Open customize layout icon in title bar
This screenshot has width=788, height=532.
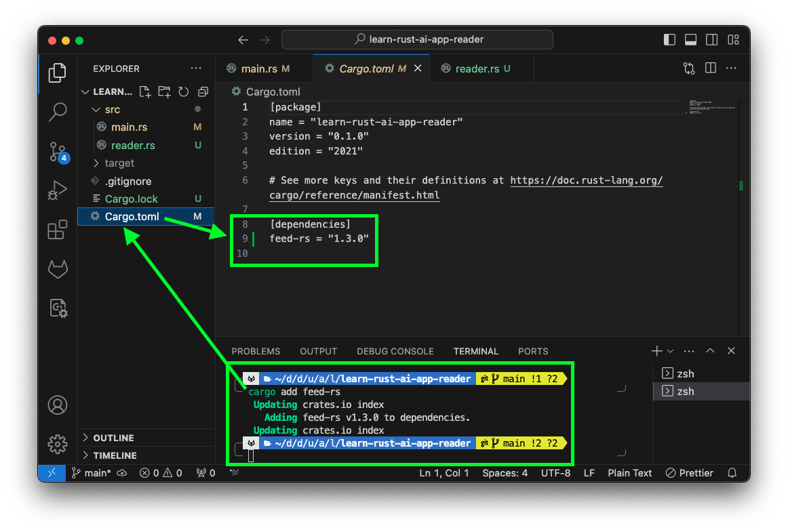733,40
